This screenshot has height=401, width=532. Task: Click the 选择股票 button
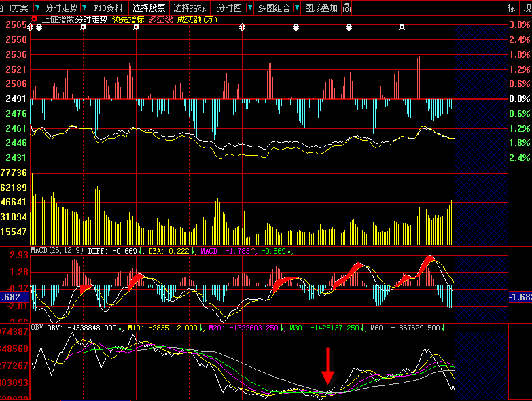[x=149, y=7]
